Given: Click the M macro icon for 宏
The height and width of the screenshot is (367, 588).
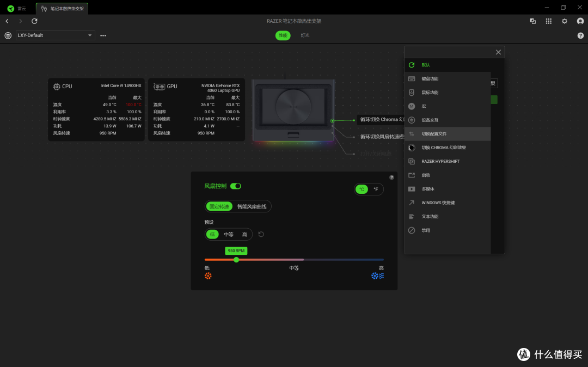Looking at the screenshot, I should point(412,106).
